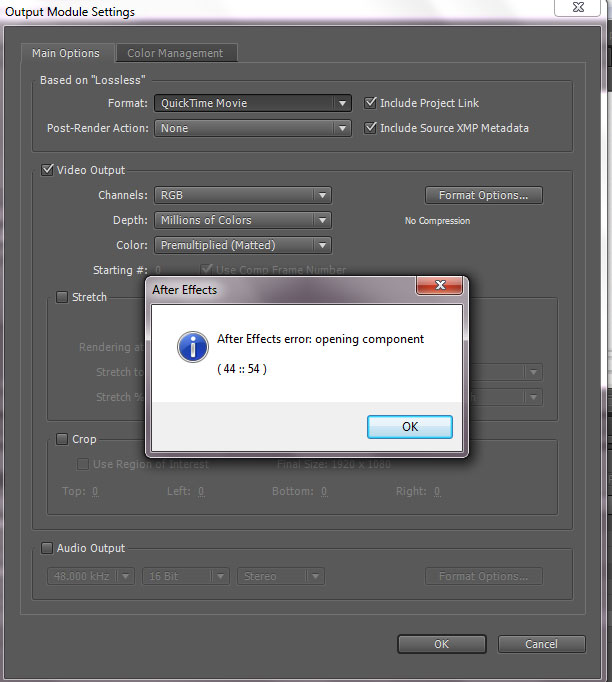The image size is (612, 682).
Task: Dismiss the After Effects error with OK
Action: pyautogui.click(x=410, y=427)
